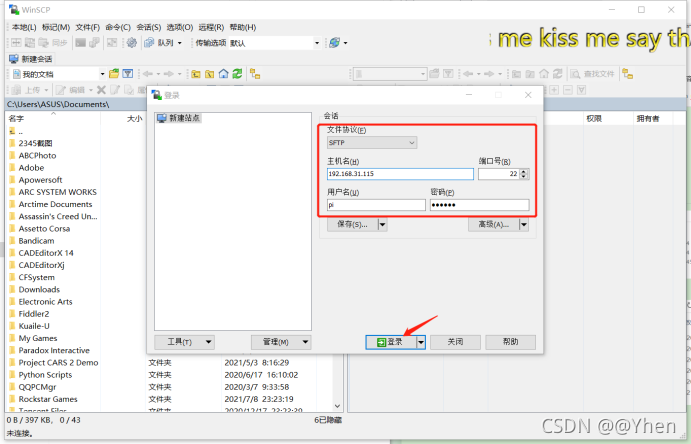Click the preferences gear icon in main toolbar
The width and height of the screenshot is (691, 444).
pyautogui.click(x=131, y=43)
